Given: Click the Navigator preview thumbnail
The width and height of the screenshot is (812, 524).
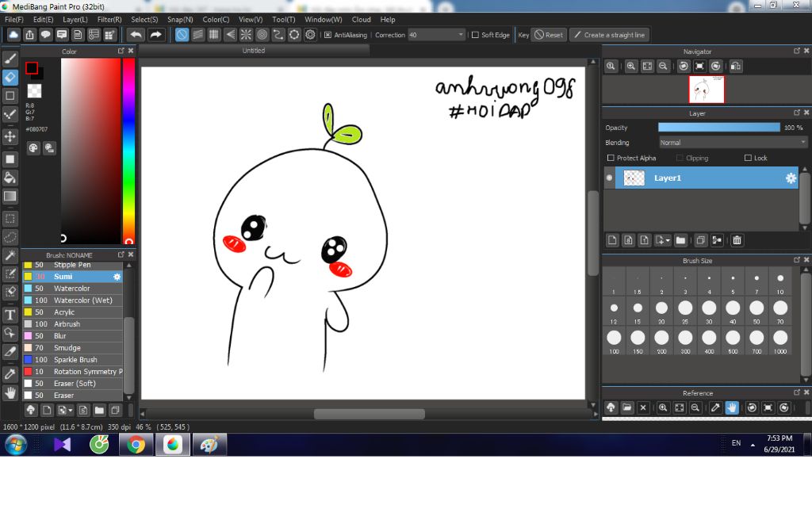Looking at the screenshot, I should tap(707, 90).
